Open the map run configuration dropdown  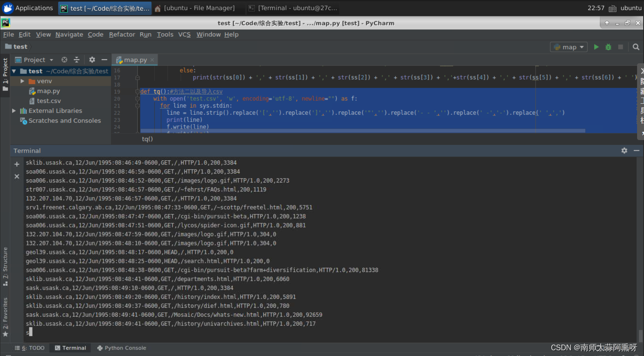coord(569,47)
